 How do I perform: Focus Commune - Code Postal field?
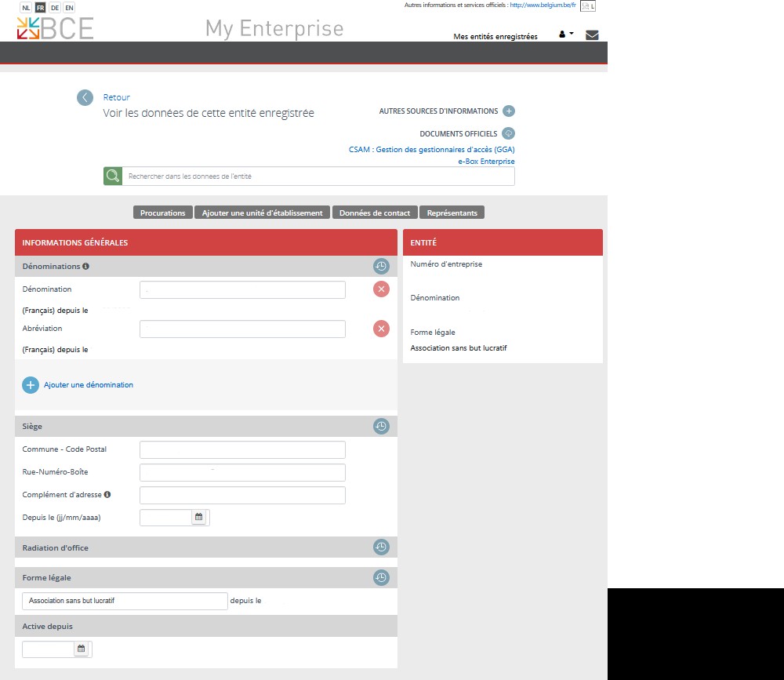click(x=242, y=450)
